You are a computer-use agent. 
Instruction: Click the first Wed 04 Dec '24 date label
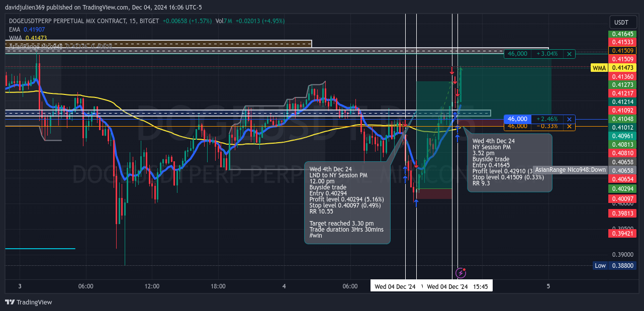395,286
